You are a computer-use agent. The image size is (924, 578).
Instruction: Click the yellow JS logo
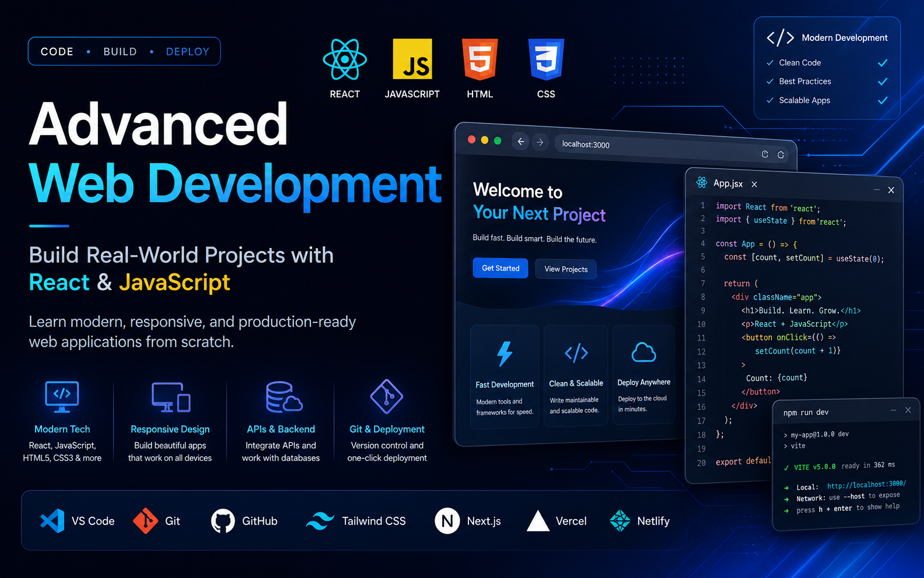click(412, 59)
